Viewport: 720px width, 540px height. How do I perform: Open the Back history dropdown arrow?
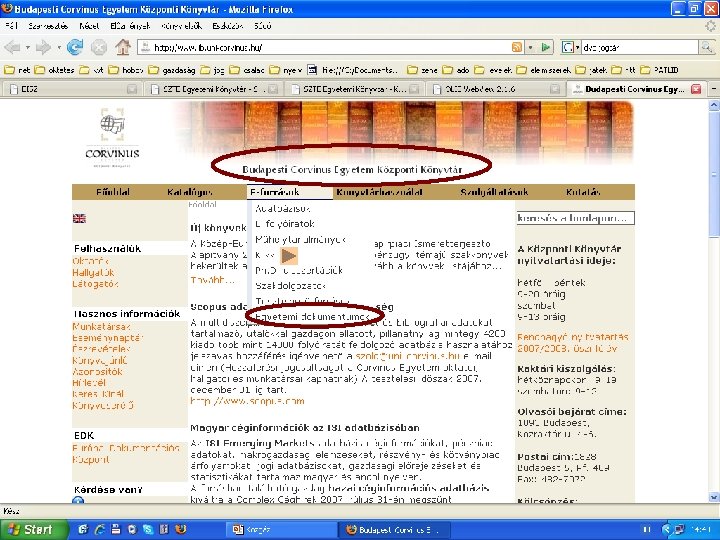point(28,47)
